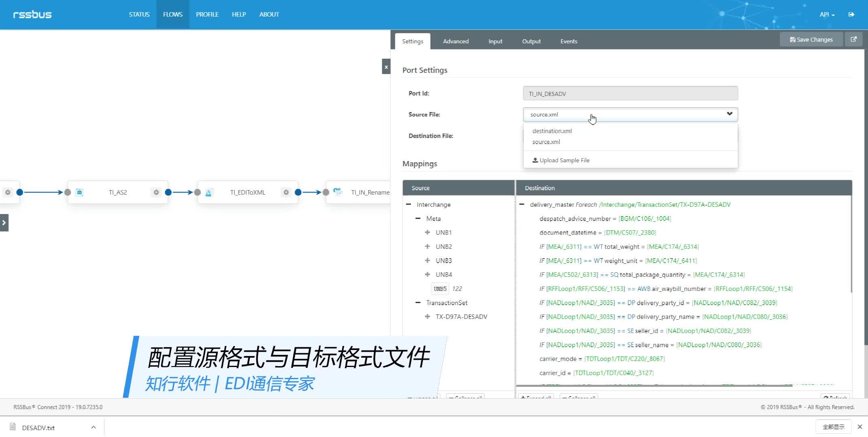Click the rename icon on the TI_IN_Rename node
Image resolution: width=868 pixels, height=437 pixels.
(338, 192)
